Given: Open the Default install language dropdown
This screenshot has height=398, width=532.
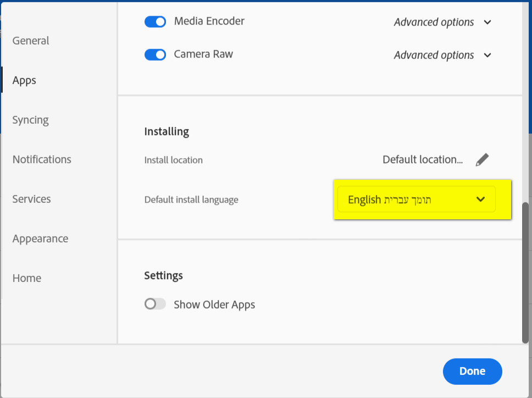Looking at the screenshot, I should click(x=417, y=200).
